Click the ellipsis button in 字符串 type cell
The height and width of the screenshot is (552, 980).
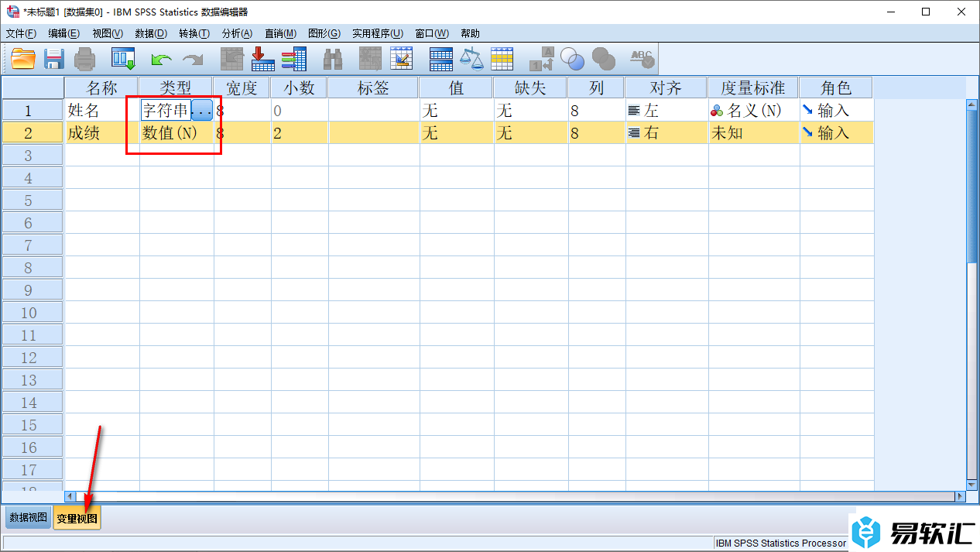click(201, 111)
